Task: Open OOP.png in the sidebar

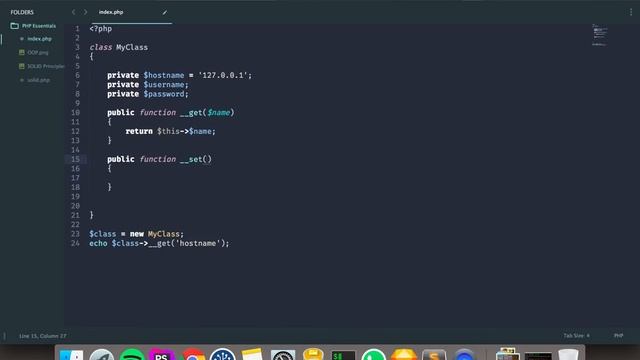Action: pyautogui.click(x=38, y=53)
